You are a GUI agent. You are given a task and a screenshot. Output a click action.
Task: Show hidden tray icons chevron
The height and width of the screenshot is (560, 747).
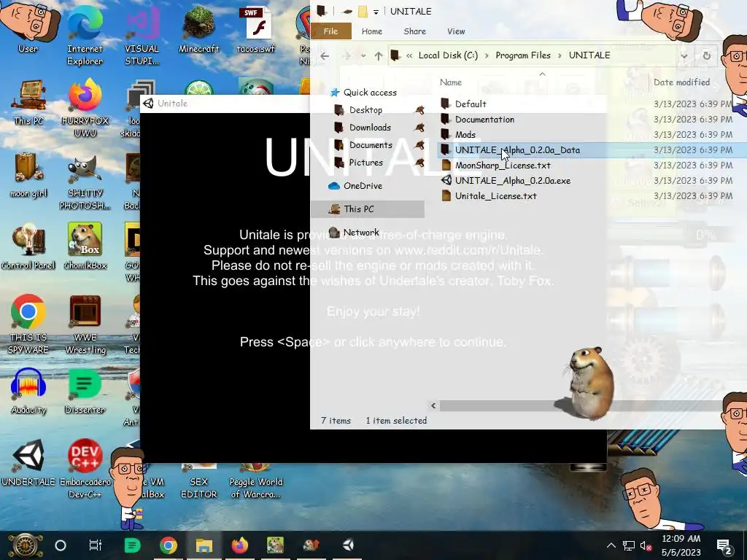click(x=611, y=545)
